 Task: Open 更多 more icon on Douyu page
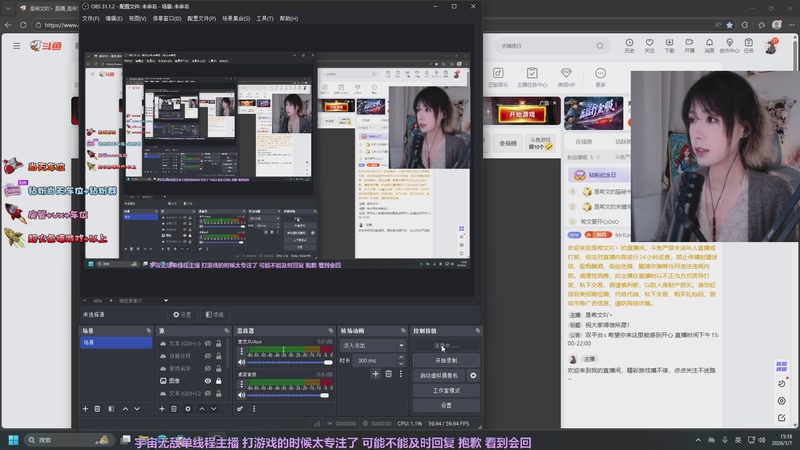[x=601, y=78]
